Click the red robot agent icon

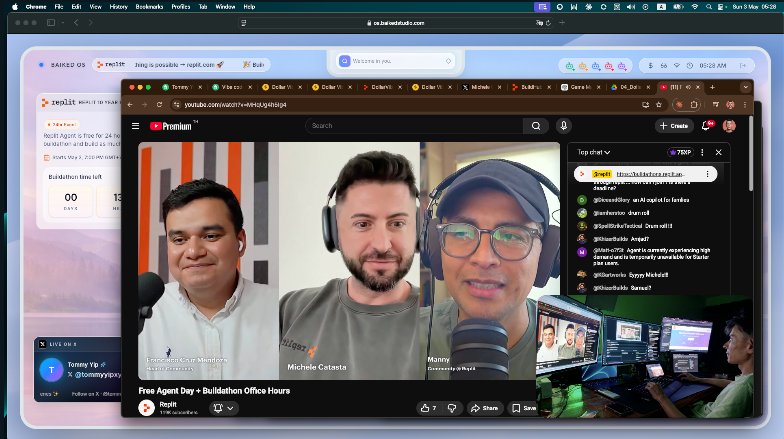click(608, 66)
